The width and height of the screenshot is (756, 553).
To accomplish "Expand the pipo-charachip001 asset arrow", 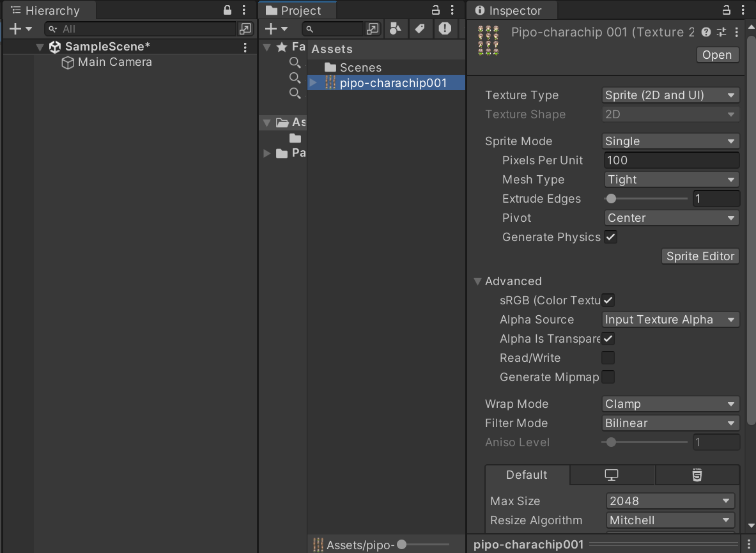I will (313, 83).
